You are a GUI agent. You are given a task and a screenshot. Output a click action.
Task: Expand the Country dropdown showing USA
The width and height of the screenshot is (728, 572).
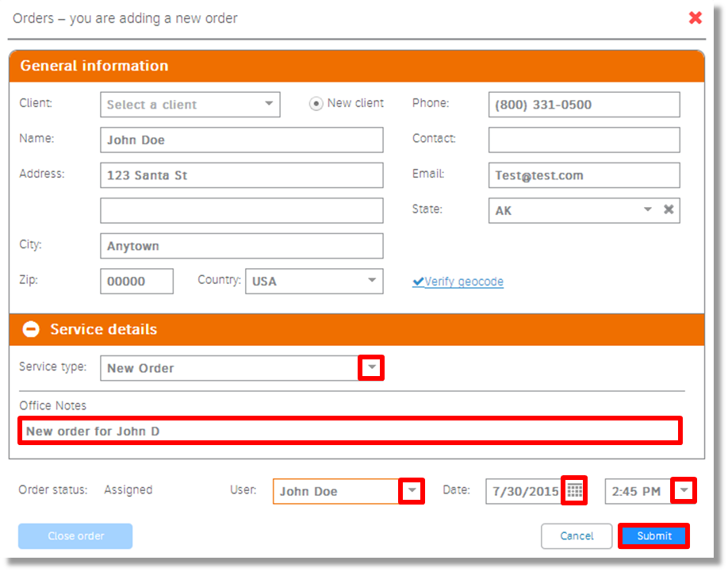pyautogui.click(x=370, y=281)
